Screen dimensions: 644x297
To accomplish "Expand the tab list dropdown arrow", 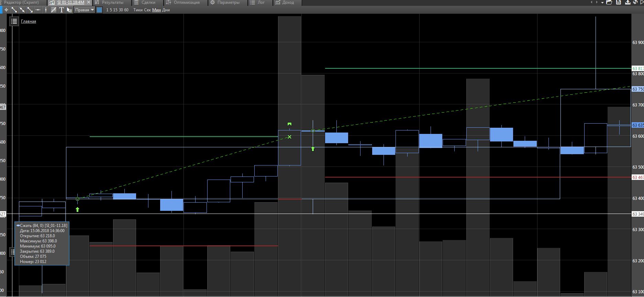I will [602, 3].
